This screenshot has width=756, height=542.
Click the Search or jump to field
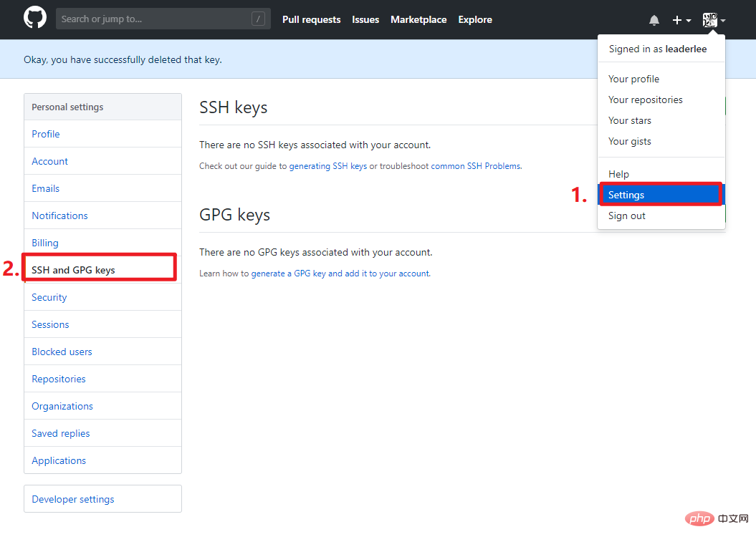click(x=163, y=19)
